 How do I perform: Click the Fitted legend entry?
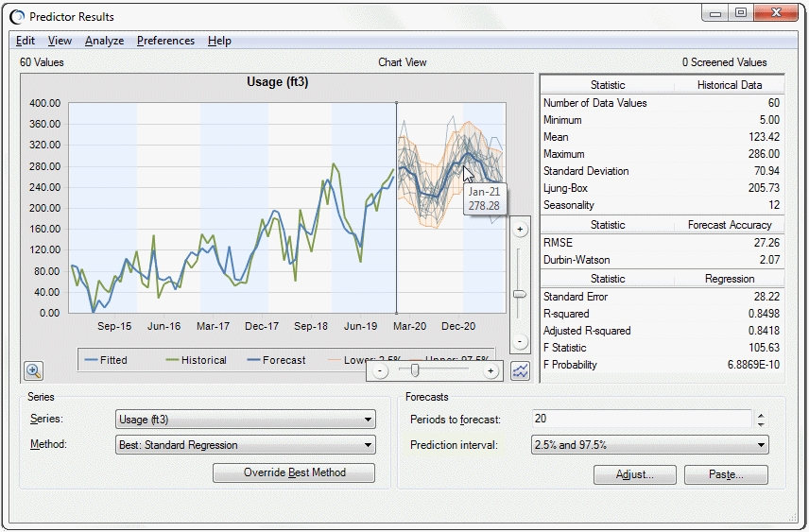tap(106, 360)
